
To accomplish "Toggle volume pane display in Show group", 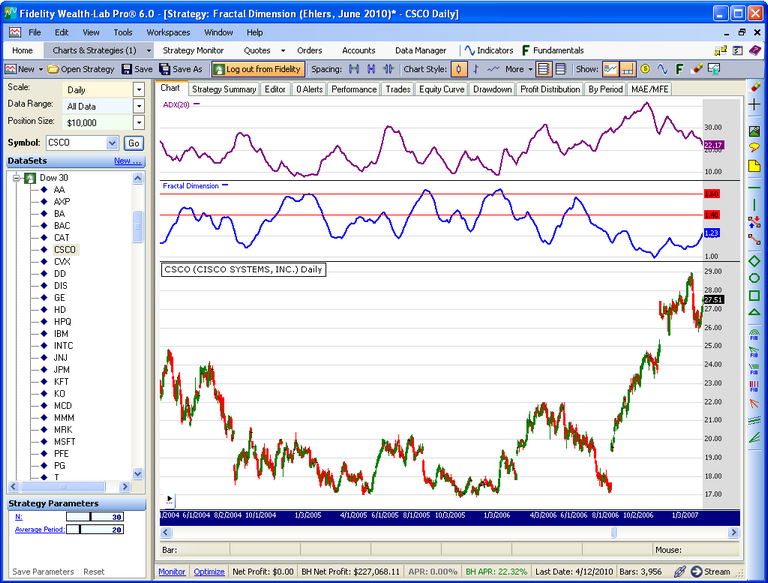I will point(628,69).
